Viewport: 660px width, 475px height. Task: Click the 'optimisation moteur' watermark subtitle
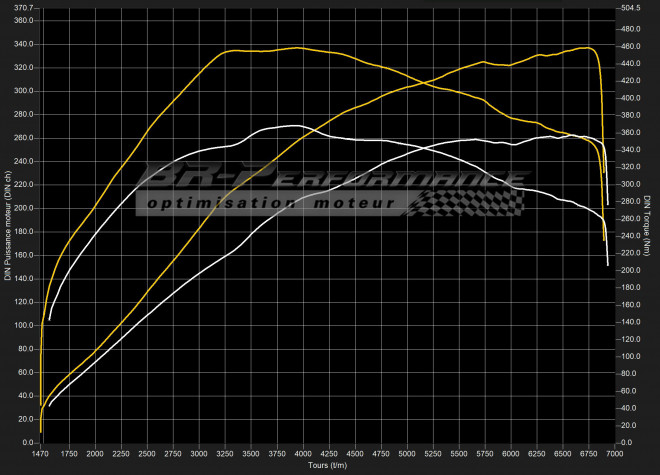[272, 203]
